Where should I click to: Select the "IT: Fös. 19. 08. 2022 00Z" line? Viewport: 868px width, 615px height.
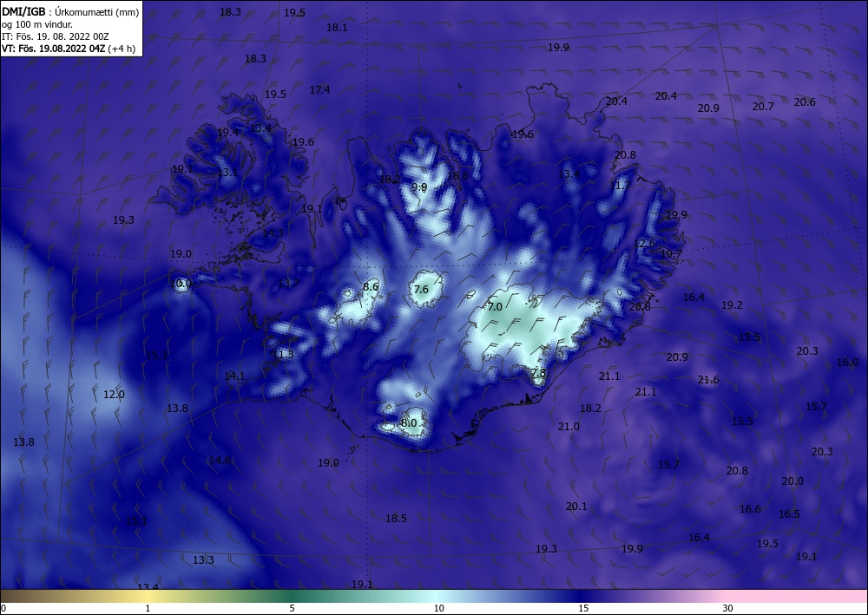click(56, 36)
